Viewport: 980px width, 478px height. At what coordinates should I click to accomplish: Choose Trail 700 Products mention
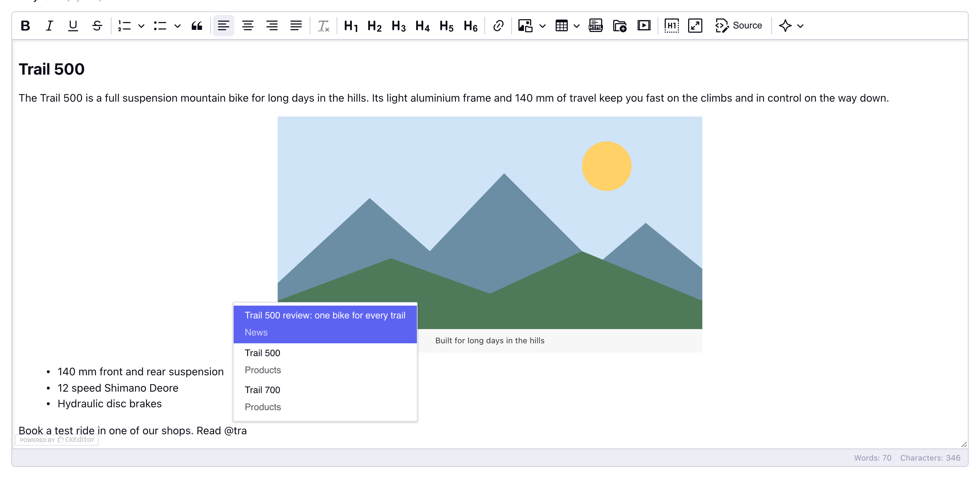click(x=325, y=398)
